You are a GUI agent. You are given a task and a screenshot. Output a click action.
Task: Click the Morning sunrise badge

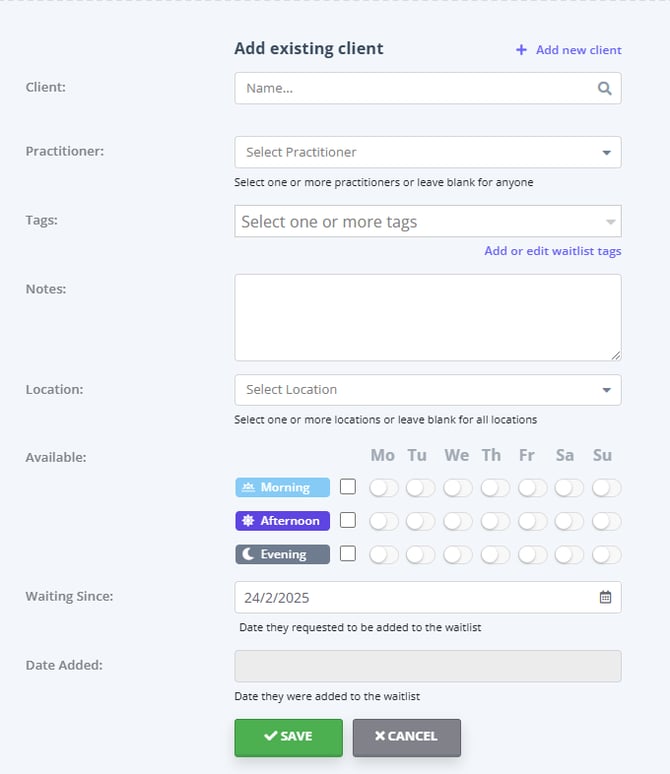click(282, 487)
